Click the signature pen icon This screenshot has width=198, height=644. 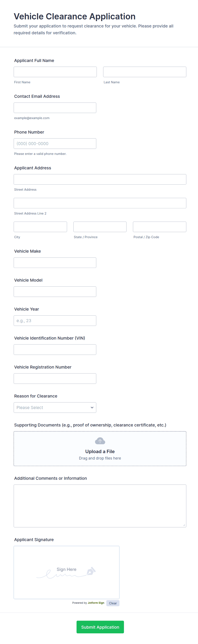[91, 571]
